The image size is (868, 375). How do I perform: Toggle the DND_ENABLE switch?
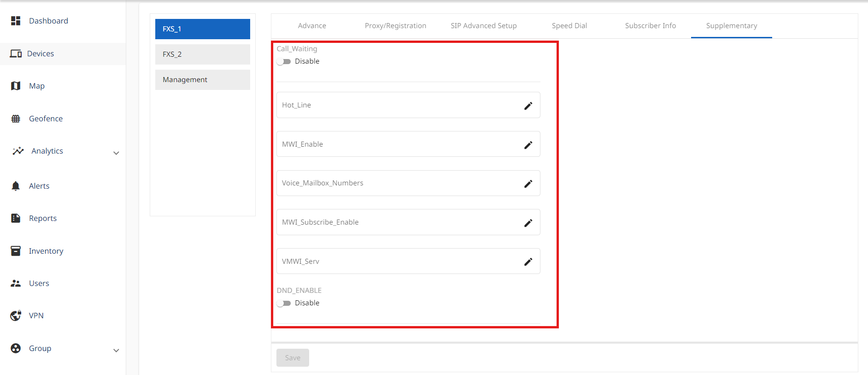pyautogui.click(x=284, y=304)
